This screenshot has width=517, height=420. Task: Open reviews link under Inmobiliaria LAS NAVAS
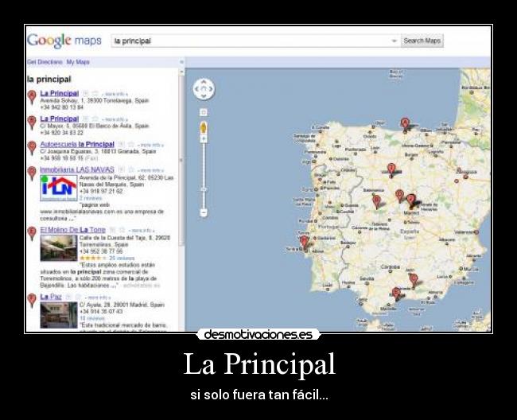click(91, 198)
